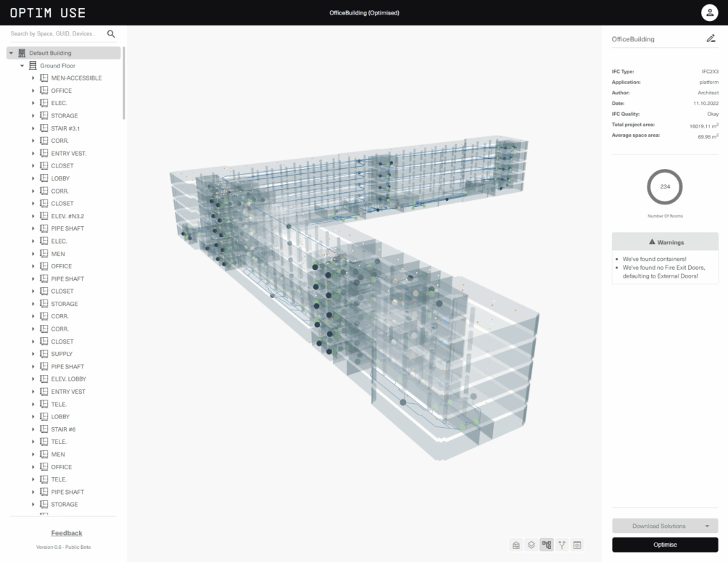Viewport: 728px width, 562px height.
Task: Toggle the network hierarchy diagram view button
Action: [547, 545]
